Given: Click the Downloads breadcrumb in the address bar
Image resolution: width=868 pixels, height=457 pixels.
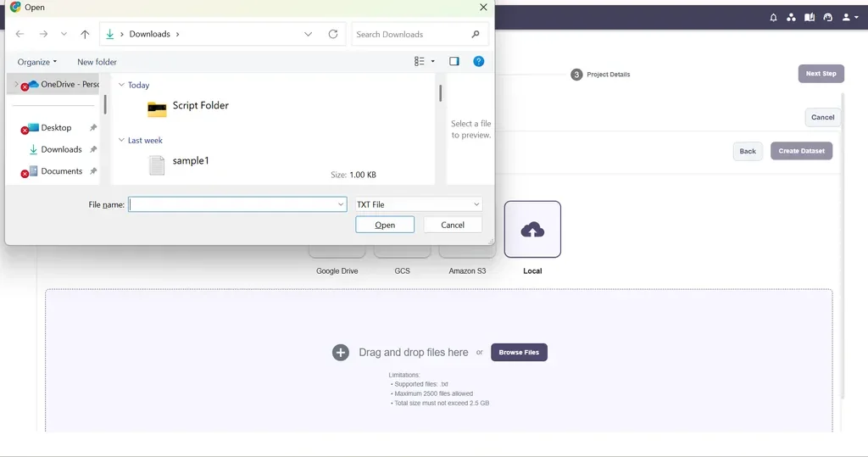Looking at the screenshot, I should click(149, 34).
